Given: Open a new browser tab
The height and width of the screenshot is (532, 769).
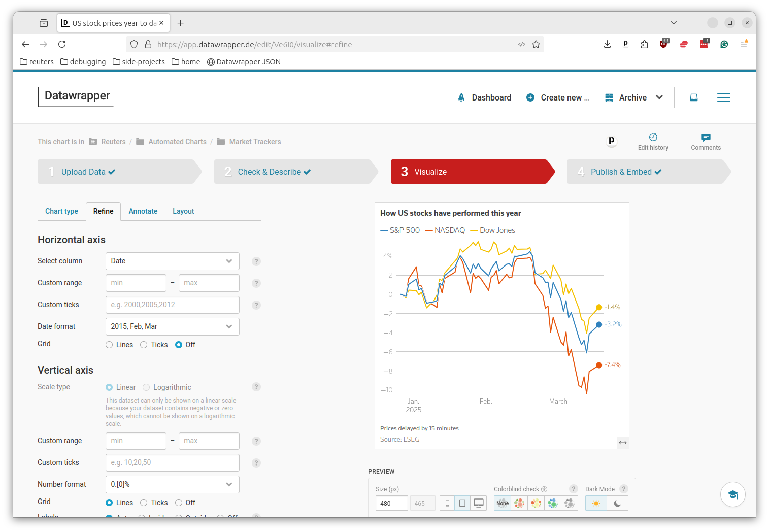Looking at the screenshot, I should coord(180,23).
